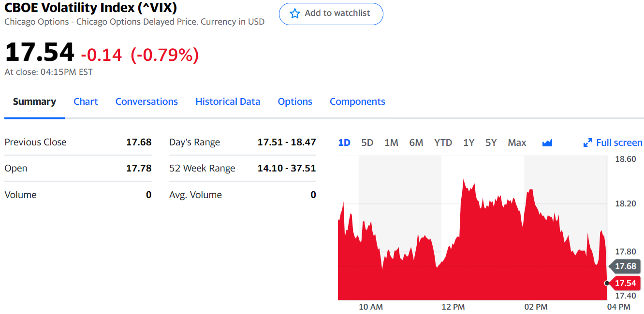Viewport: 644px width, 314px height.
Task: Click the 17.68 previous close chart marker
Action: point(624,266)
